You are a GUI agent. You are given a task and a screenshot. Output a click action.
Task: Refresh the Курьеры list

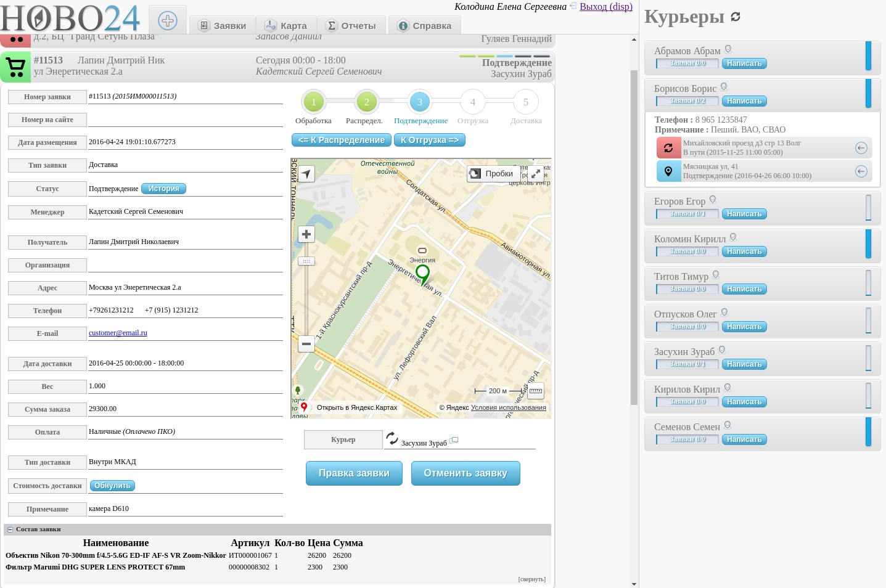736,17
